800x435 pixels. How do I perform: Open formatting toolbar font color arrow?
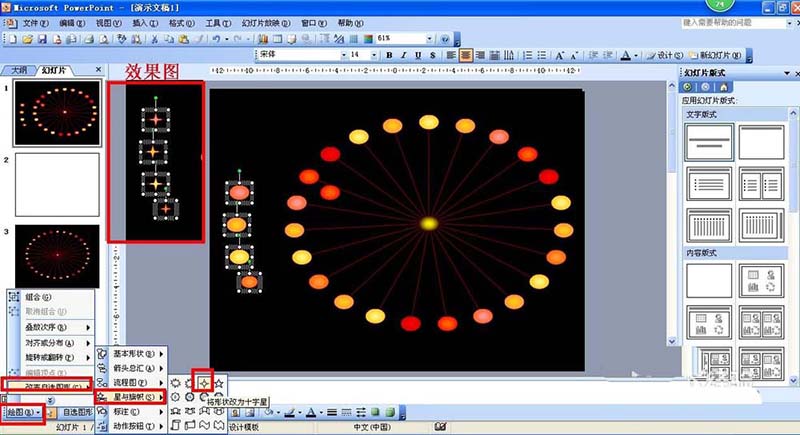point(636,55)
